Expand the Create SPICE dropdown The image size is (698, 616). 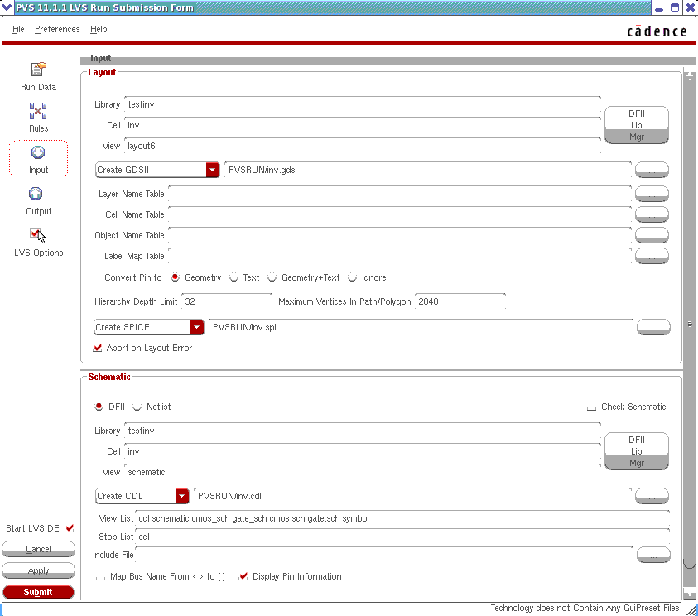[x=196, y=327]
